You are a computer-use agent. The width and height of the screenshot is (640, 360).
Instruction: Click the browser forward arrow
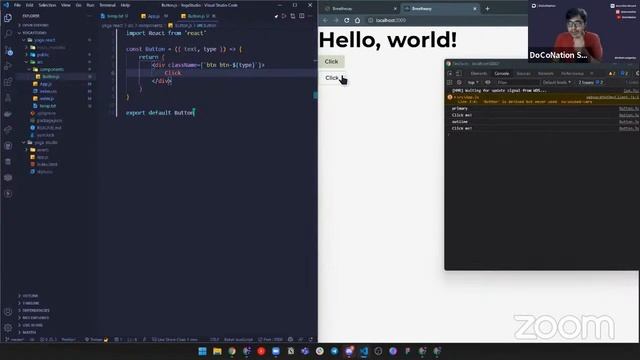tap(336, 20)
